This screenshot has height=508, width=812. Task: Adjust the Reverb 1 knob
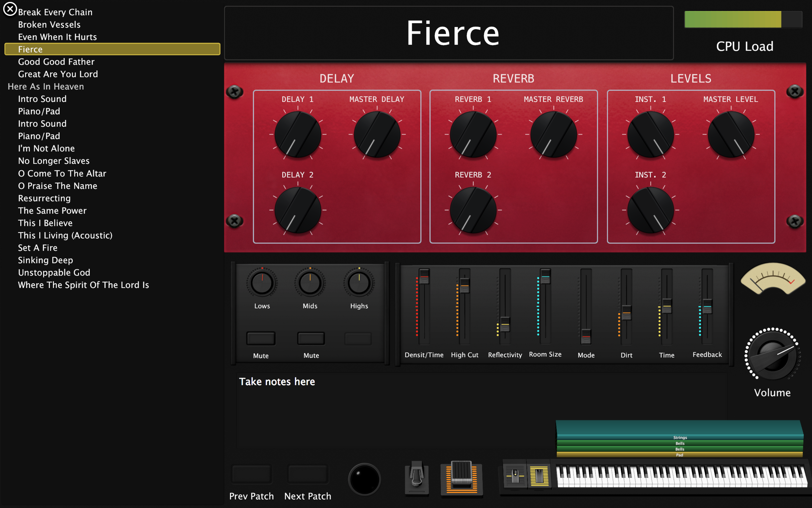click(473, 134)
